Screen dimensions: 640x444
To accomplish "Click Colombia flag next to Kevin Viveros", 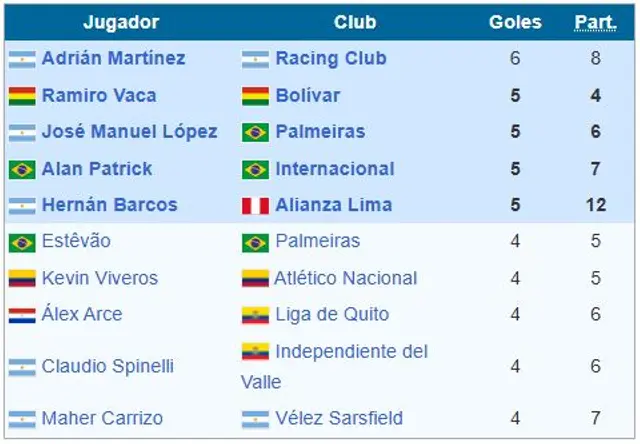I will coord(22,279).
